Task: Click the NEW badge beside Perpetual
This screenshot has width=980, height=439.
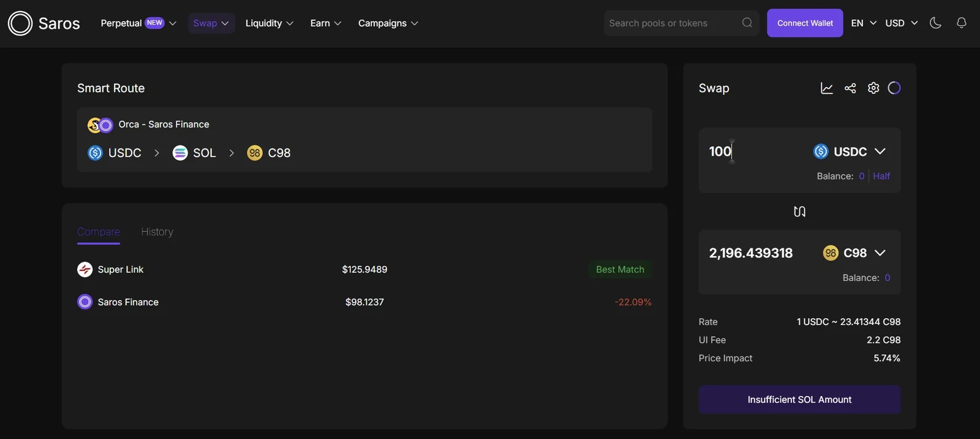Action: click(x=154, y=23)
